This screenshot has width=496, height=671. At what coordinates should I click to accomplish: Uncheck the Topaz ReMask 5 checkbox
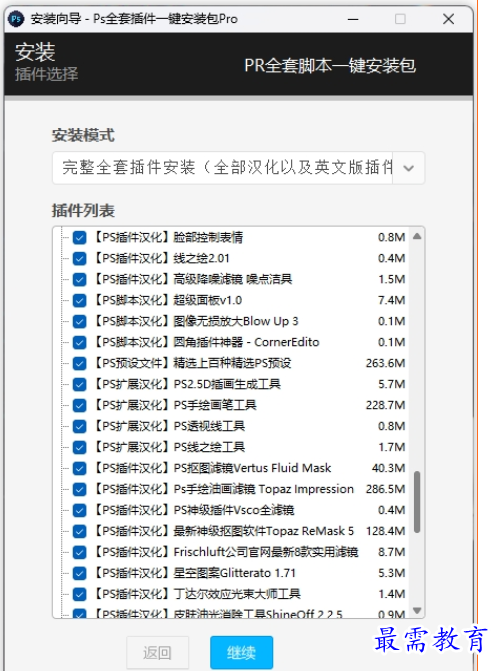pos(80,531)
